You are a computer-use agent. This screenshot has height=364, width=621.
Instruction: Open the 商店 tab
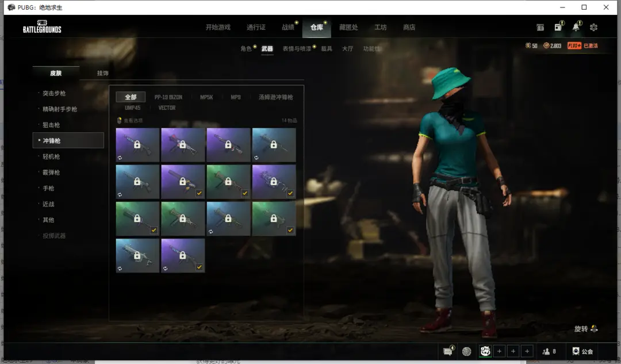coord(409,28)
